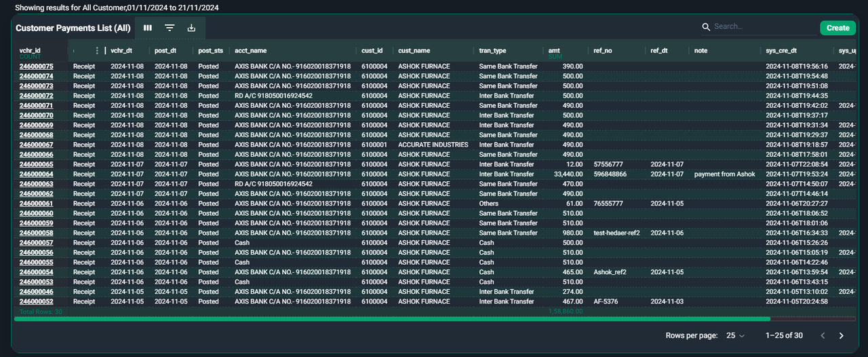
Task: Select the reference cell Ashok_ref2
Action: [x=610, y=272]
